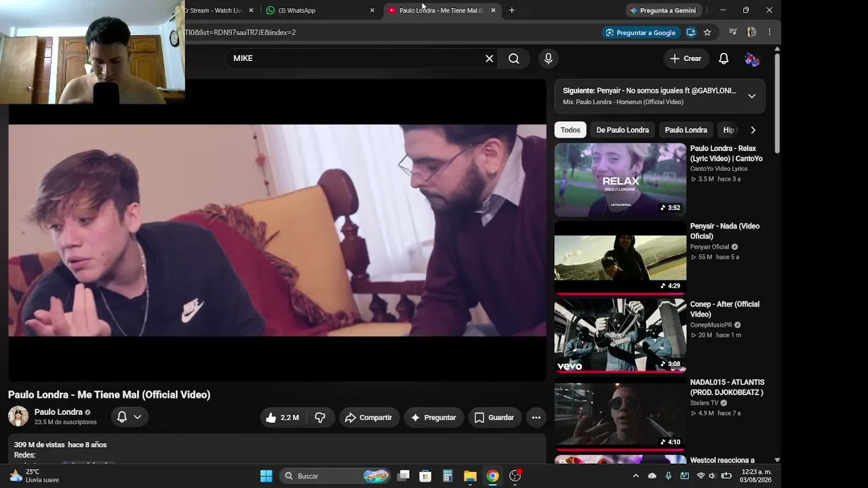Viewport: 868px width, 488px height.
Task: Open the more actions ellipsis menu
Action: [536, 418]
